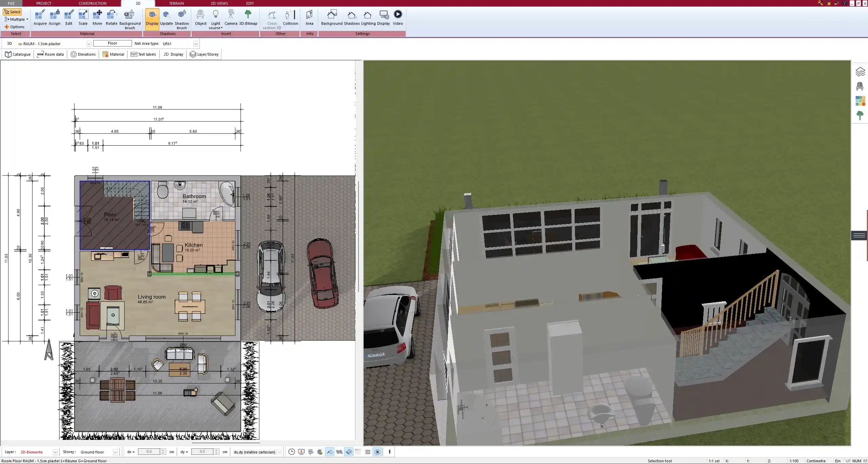Switch to the 2D VIEWS tab
This screenshot has width=868, height=464.
[219, 3]
